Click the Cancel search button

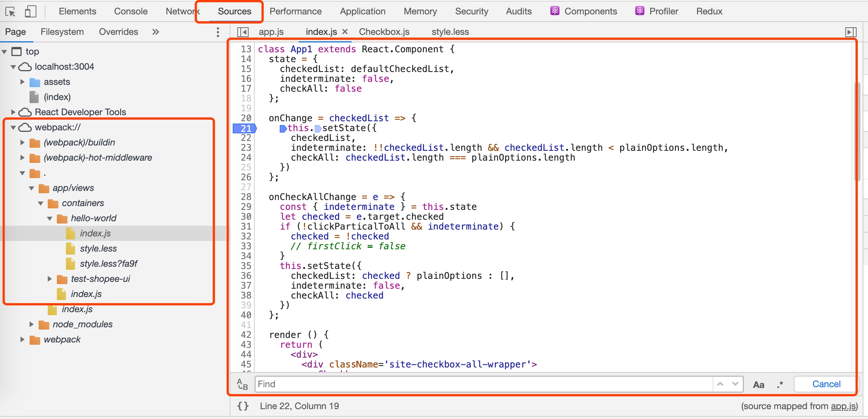pos(826,384)
